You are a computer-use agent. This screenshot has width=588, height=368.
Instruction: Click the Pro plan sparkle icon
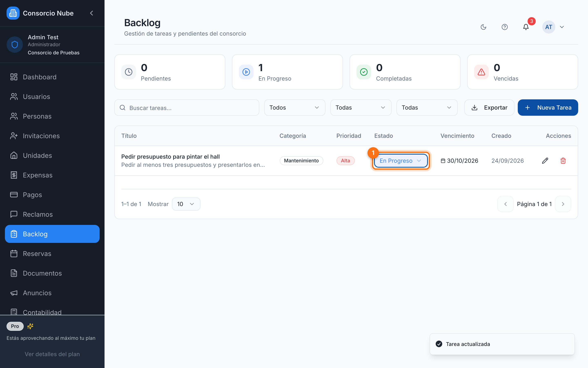click(30, 326)
